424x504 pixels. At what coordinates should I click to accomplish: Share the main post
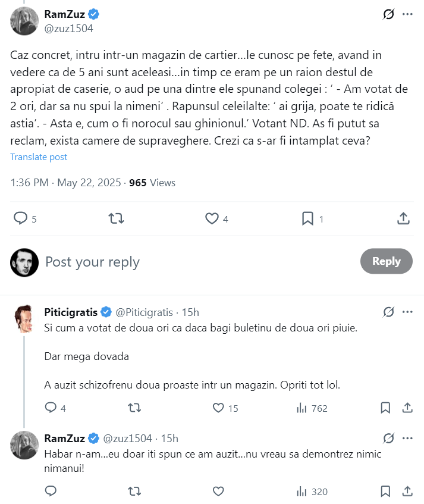point(403,219)
